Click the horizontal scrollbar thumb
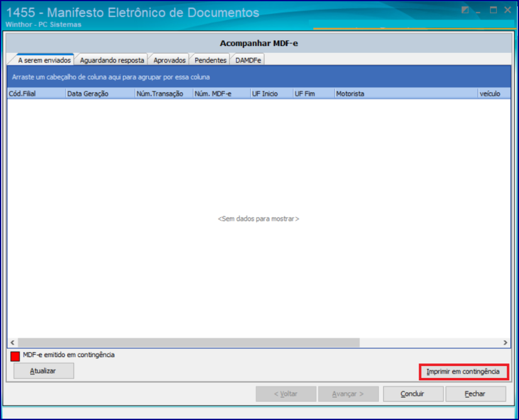 click(x=188, y=343)
